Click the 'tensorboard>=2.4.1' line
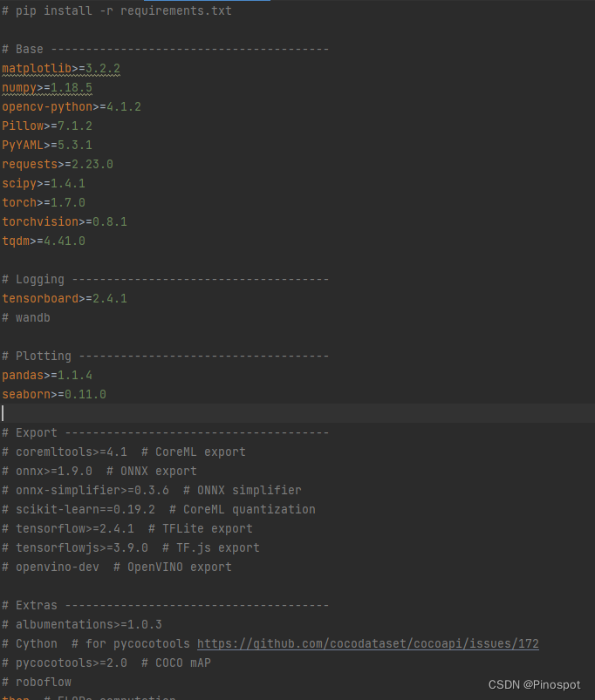 click(x=65, y=299)
